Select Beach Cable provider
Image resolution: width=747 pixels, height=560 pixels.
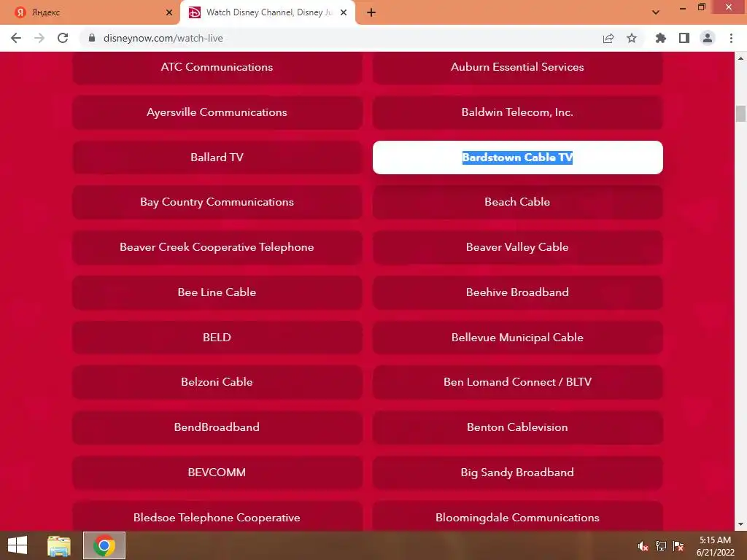pos(517,202)
